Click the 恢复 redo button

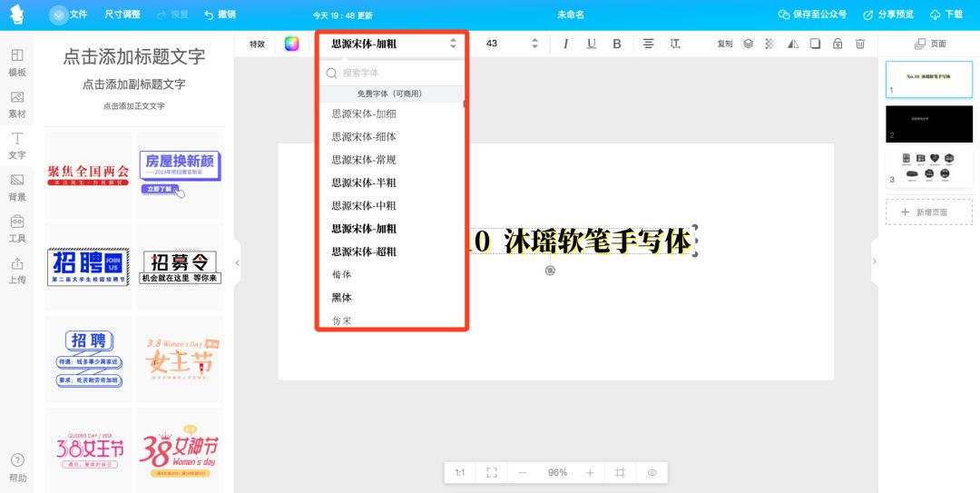point(172,15)
